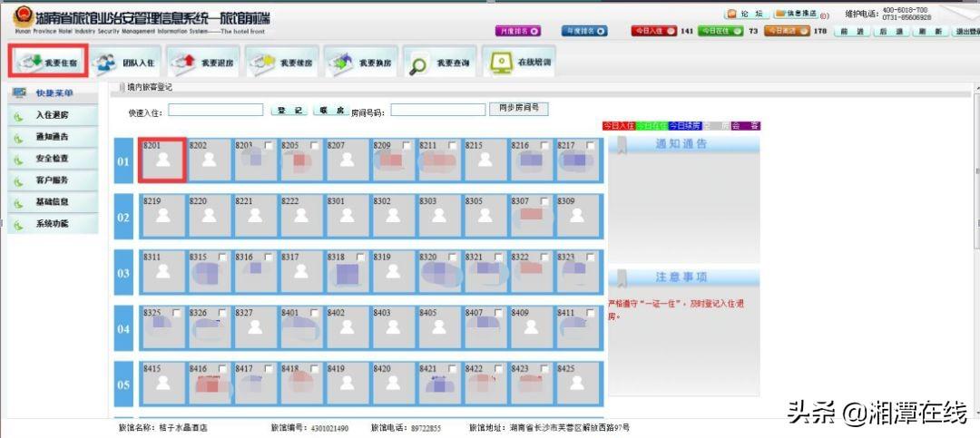Image resolution: width=980 pixels, height=438 pixels.
Task: Select vacant room 8201
Action: pos(162,160)
